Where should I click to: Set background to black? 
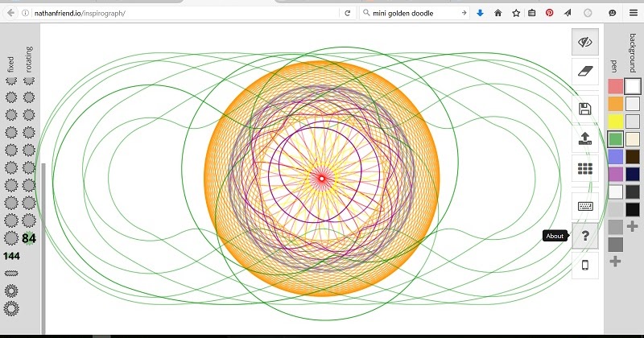[x=633, y=209]
